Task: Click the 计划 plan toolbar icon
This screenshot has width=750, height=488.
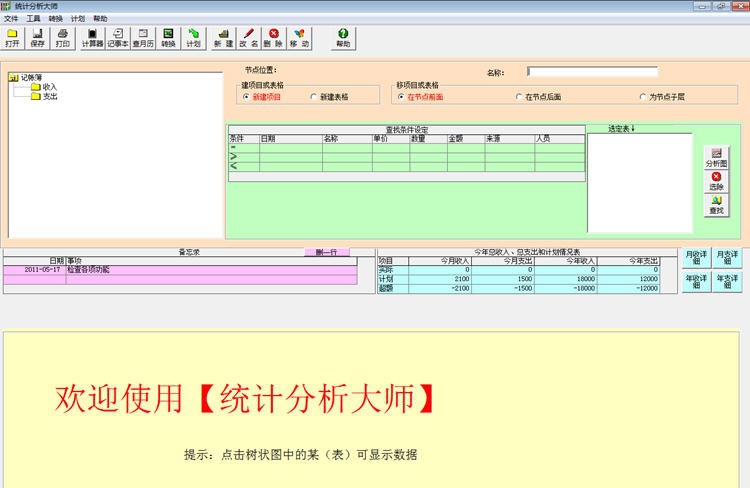Action: click(193, 38)
